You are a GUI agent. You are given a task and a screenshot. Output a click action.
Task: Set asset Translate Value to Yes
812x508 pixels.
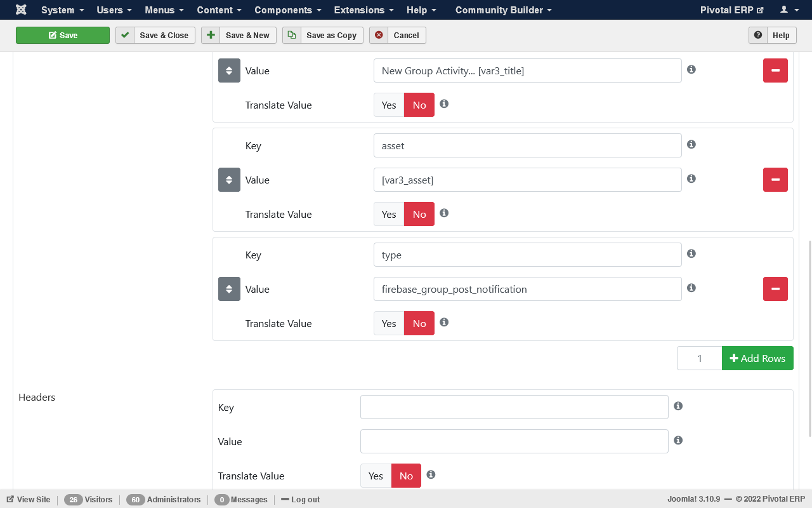pos(389,214)
